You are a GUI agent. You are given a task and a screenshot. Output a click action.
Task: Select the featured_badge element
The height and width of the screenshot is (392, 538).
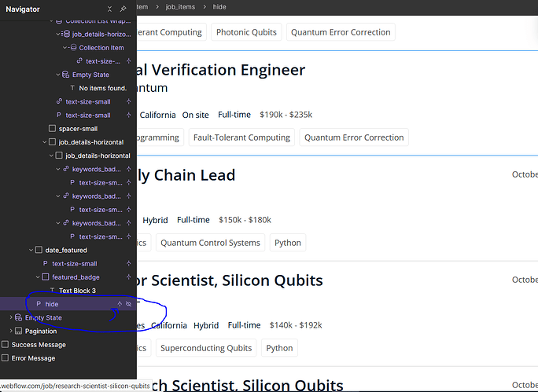click(76, 277)
